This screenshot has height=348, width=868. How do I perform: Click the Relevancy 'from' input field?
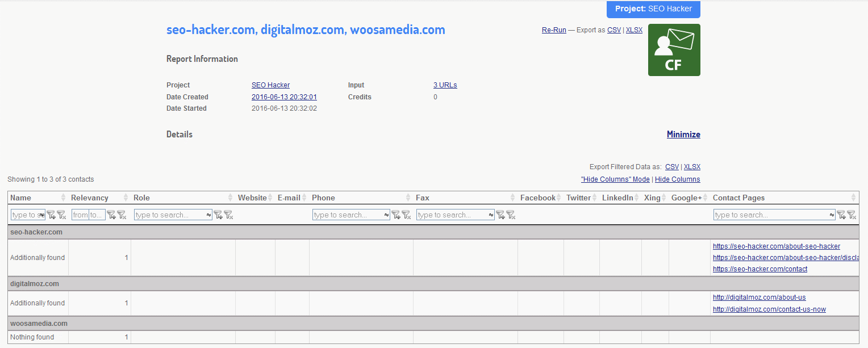tap(80, 215)
